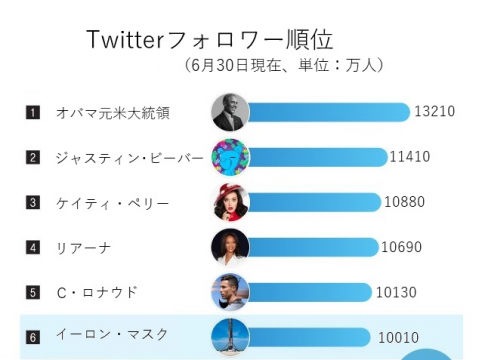Click Rihanna's profile picture
This screenshot has height=360, width=485.
[x=230, y=247]
